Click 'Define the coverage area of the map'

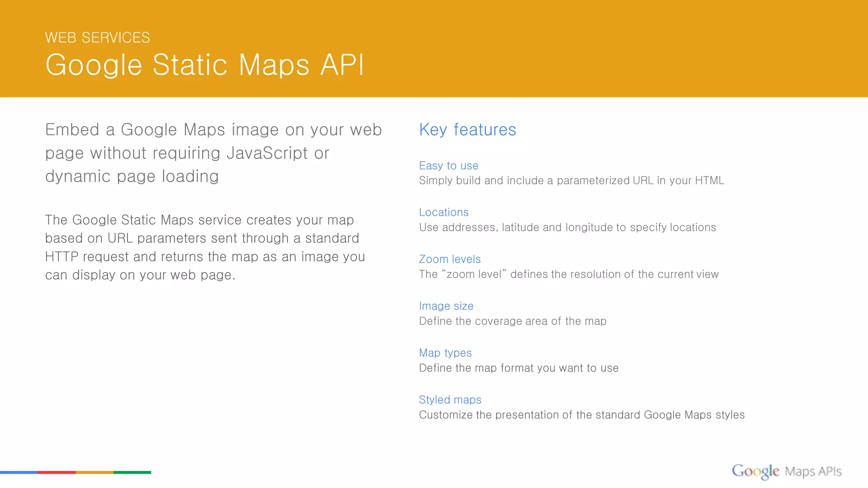512,321
